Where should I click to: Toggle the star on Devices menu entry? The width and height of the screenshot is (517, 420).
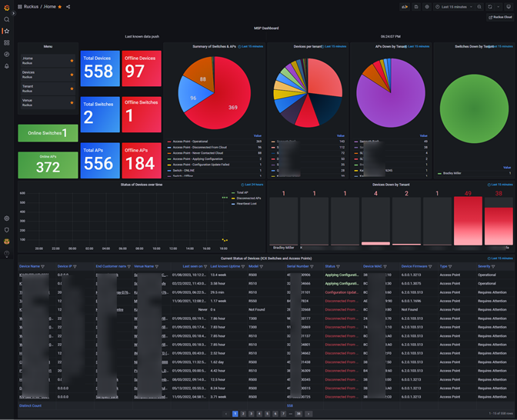[x=72, y=75]
